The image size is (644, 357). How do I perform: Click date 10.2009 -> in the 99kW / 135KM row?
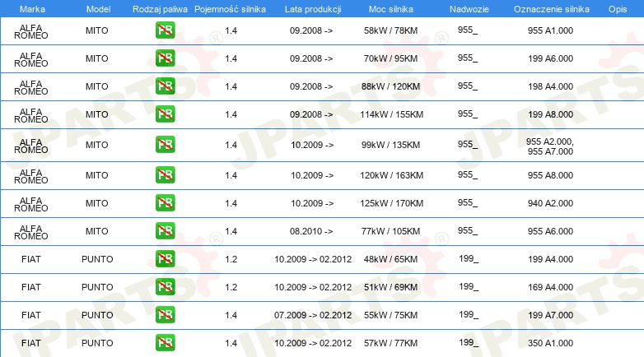(x=312, y=145)
